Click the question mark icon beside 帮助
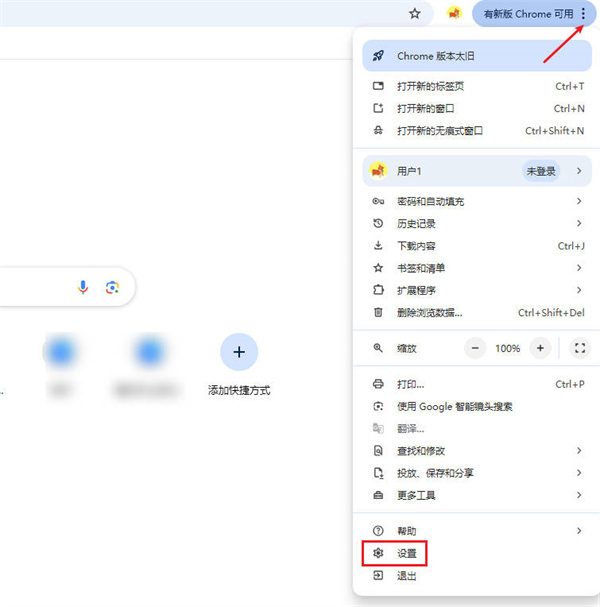Screen dimensions: 600x607 (378, 531)
